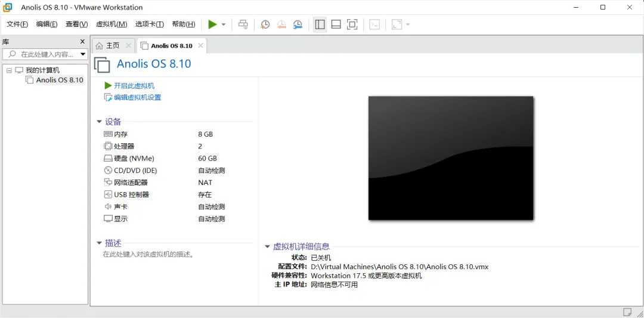Screen dimensions: 644x318
Task: Select the USB 控制器 device label
Action: tap(131, 194)
